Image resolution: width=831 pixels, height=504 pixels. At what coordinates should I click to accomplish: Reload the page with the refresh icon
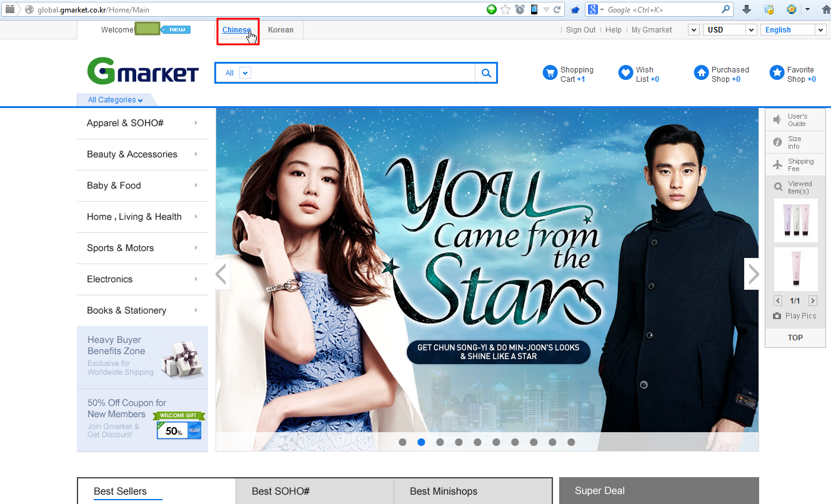558,9
